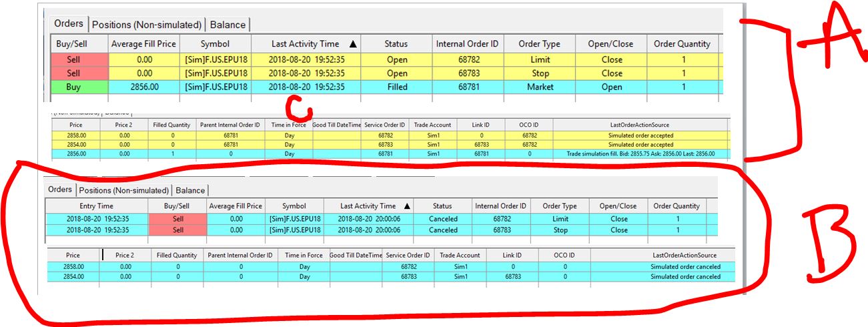Select the Filled Quantity 1 cell in the 2856.00 row

[x=172, y=153]
